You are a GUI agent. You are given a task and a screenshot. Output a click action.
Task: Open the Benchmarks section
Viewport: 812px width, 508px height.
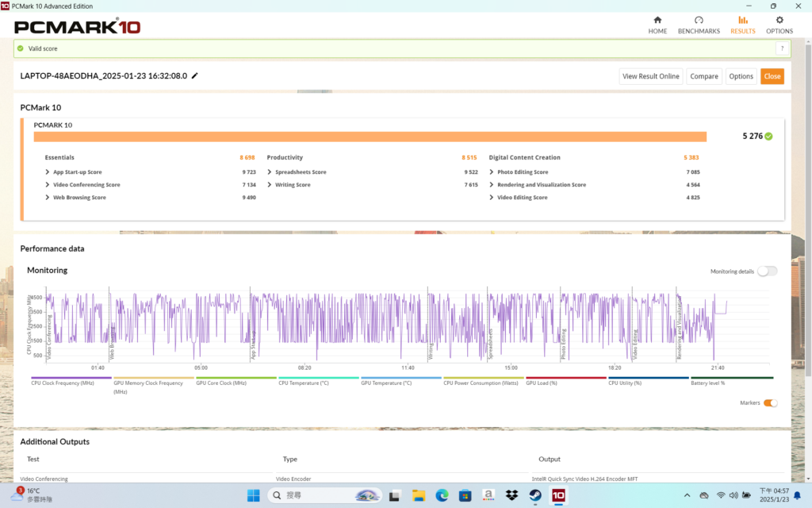[699, 25]
